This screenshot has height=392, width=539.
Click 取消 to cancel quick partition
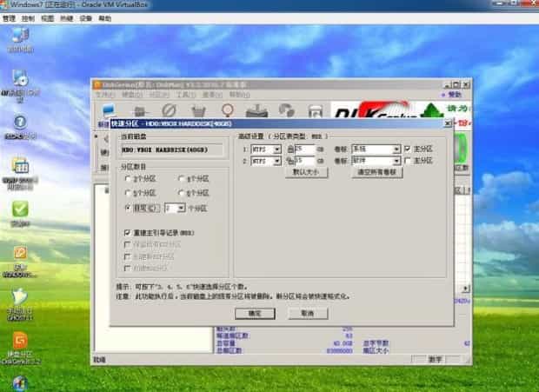click(308, 313)
